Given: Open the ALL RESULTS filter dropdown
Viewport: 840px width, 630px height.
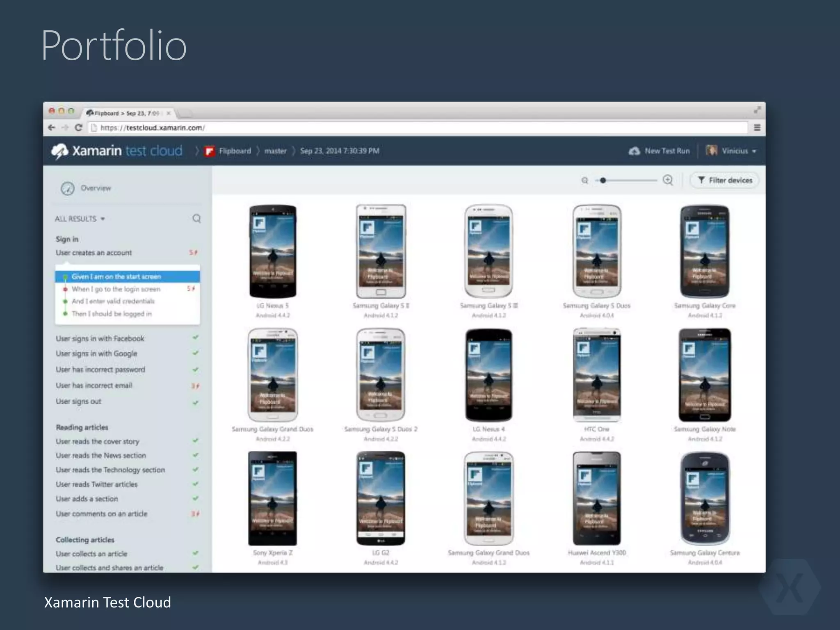Looking at the screenshot, I should 80,219.
